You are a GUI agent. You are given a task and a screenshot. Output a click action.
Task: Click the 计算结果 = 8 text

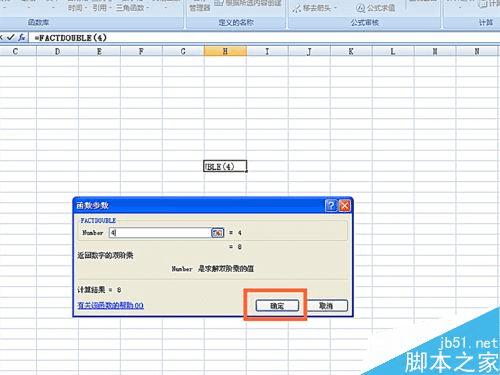coord(99,290)
